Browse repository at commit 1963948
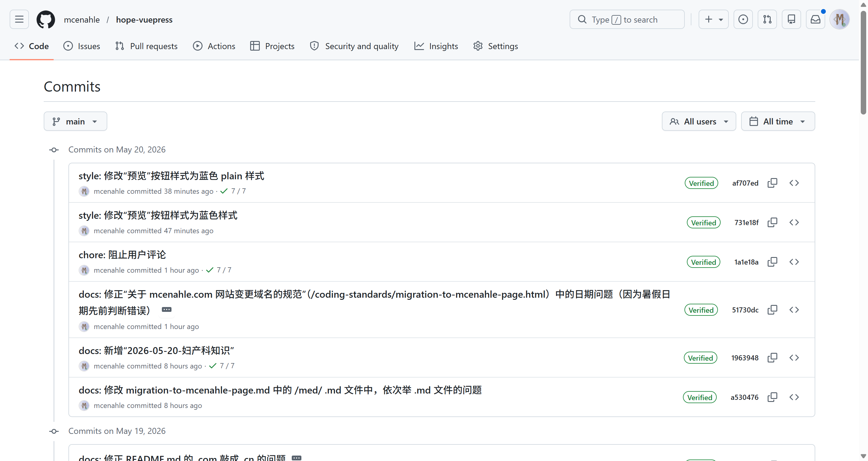 pos(794,358)
